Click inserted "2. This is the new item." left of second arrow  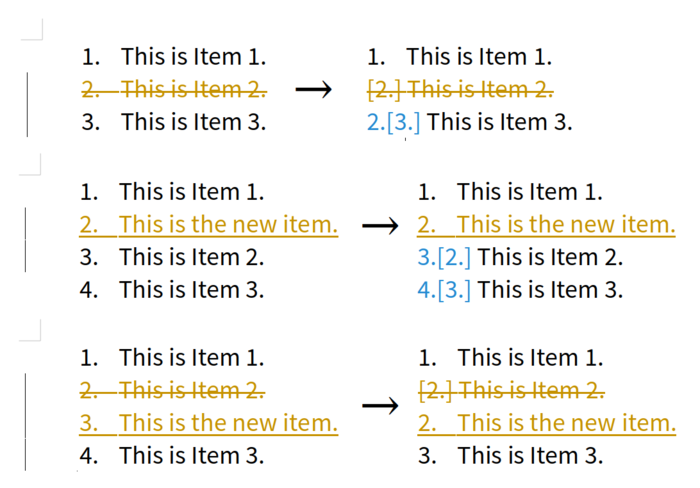[x=208, y=225]
